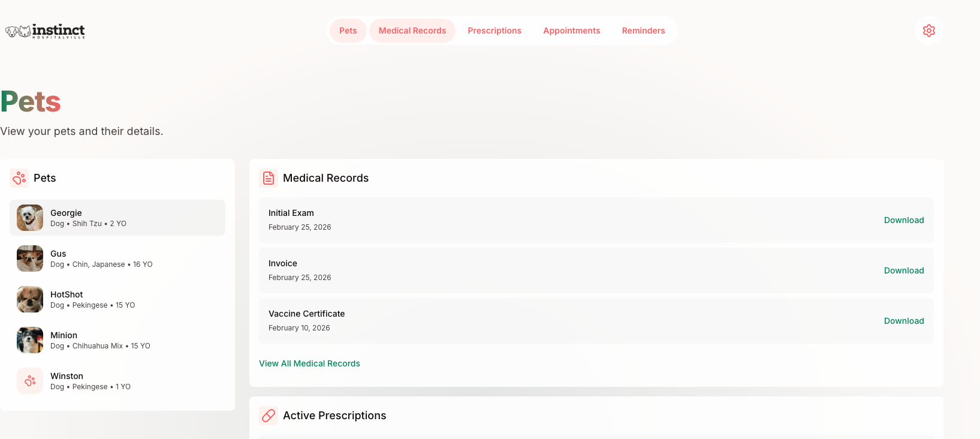Download the Initial Exam record
Screen dimensions: 980x439
pyautogui.click(x=903, y=220)
